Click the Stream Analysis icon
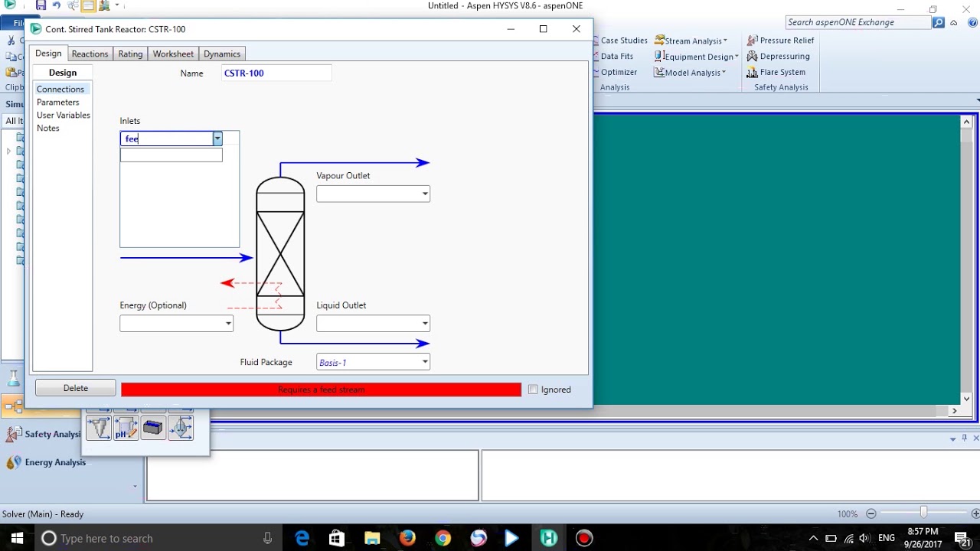The image size is (980, 551). tap(659, 41)
